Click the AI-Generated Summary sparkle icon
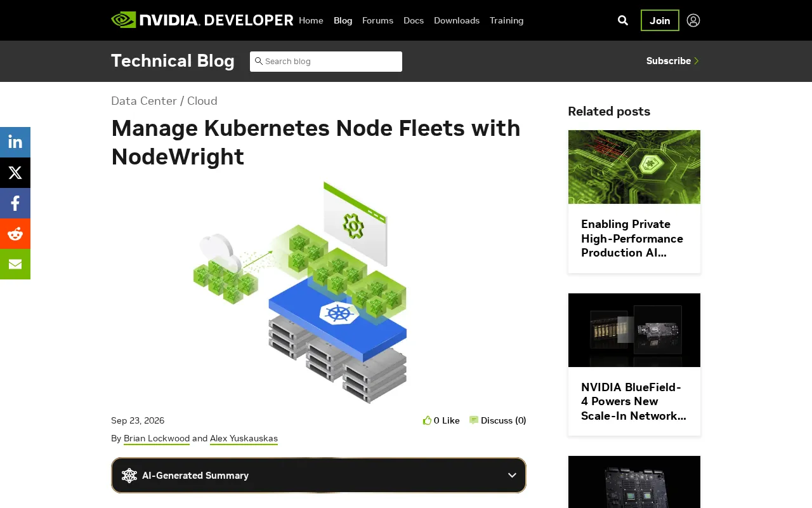The width and height of the screenshot is (812, 508). click(129, 476)
